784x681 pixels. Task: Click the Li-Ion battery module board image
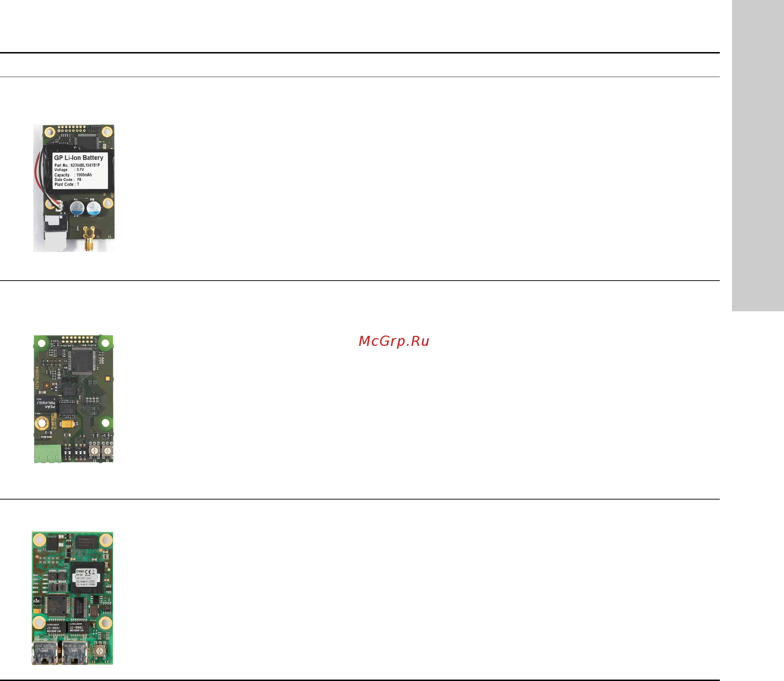pyautogui.click(x=74, y=188)
